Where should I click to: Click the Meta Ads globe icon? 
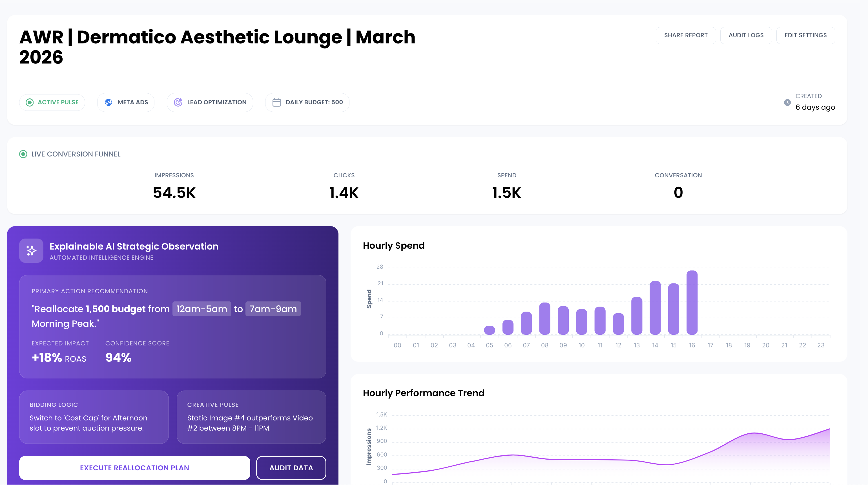(x=108, y=102)
